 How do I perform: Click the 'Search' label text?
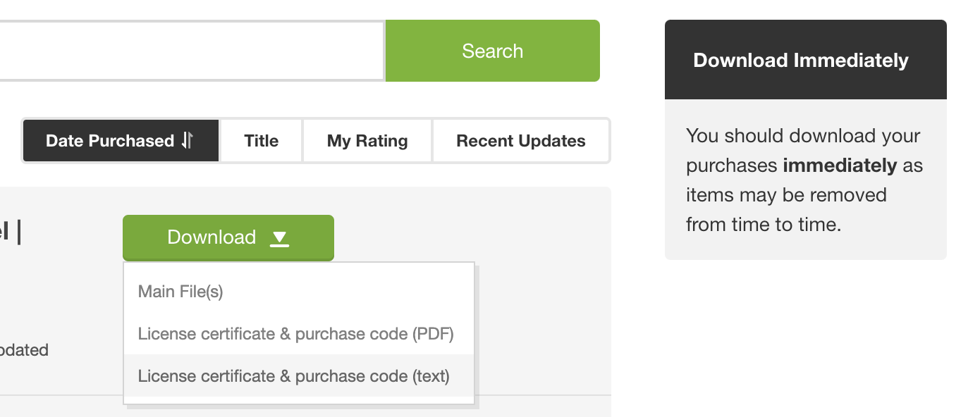[492, 51]
